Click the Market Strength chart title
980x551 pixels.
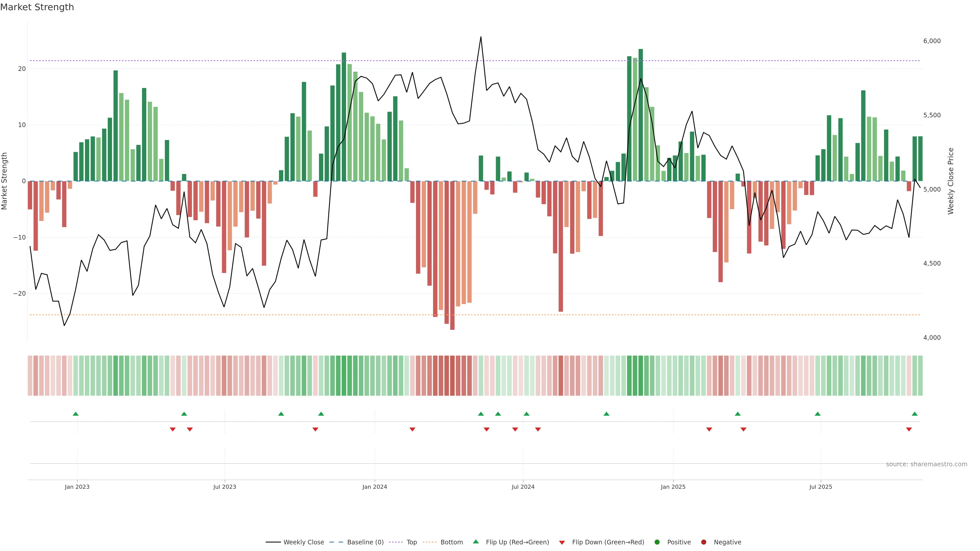[x=37, y=7]
